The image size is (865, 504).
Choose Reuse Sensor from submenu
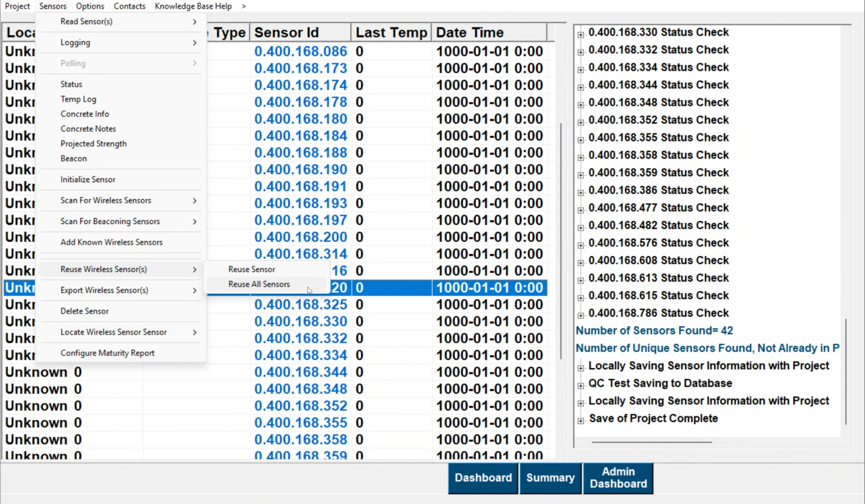(x=252, y=269)
